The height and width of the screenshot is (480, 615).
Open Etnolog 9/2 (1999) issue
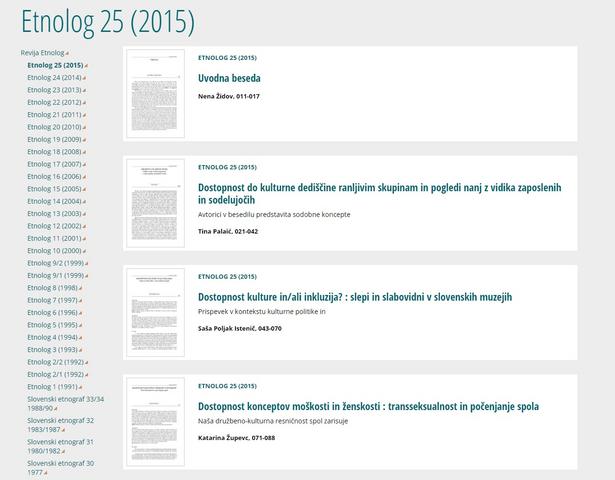pos(56,263)
